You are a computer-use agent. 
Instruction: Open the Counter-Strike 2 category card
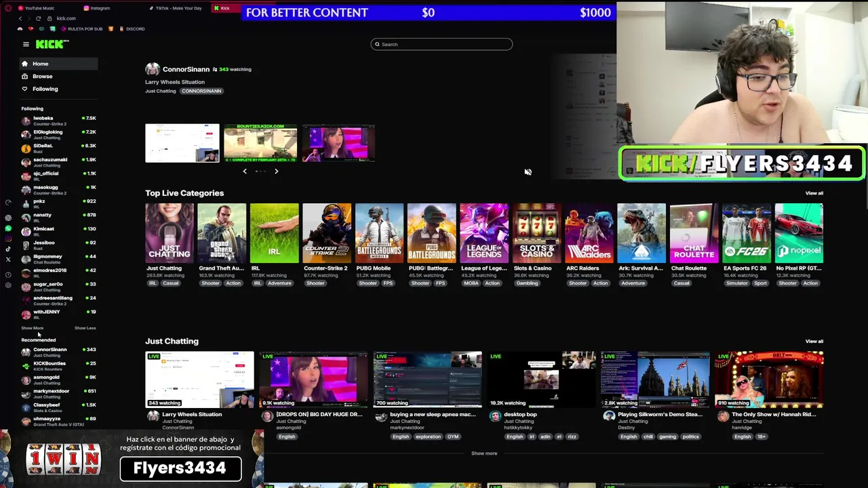click(327, 233)
